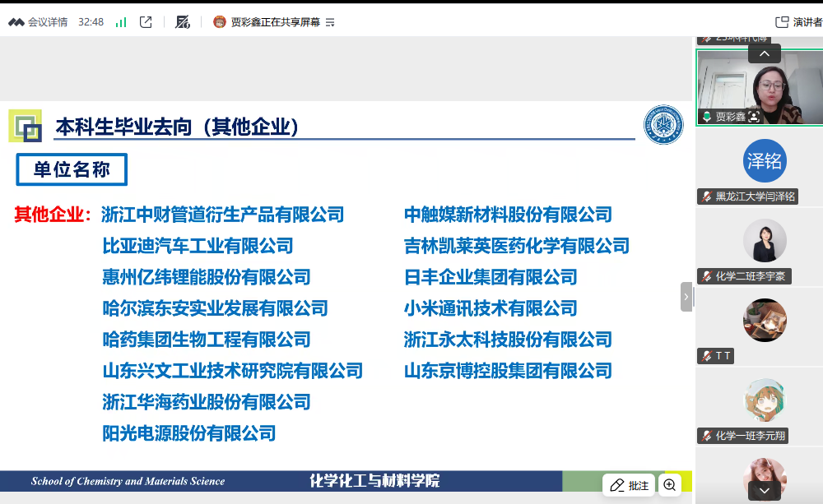This screenshot has height=504, width=823.
Task: Click the presenter avatar icon in top bar
Action: tap(220, 22)
